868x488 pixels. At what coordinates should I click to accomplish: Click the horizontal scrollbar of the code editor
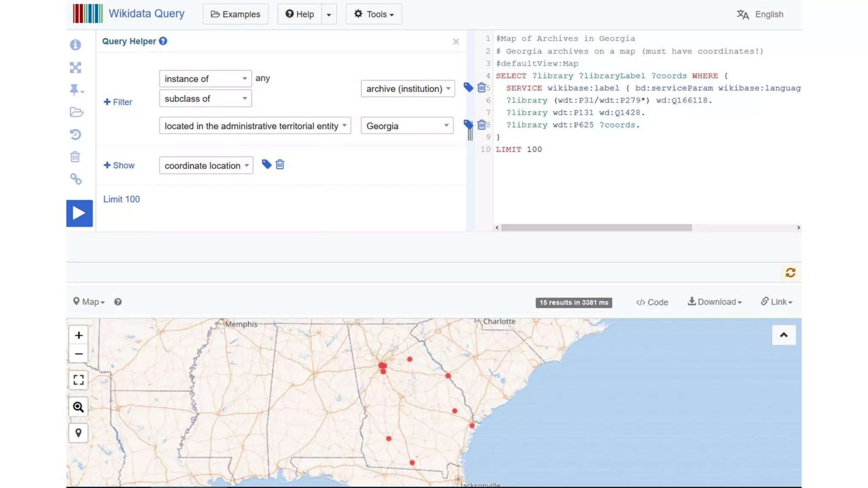(x=596, y=228)
